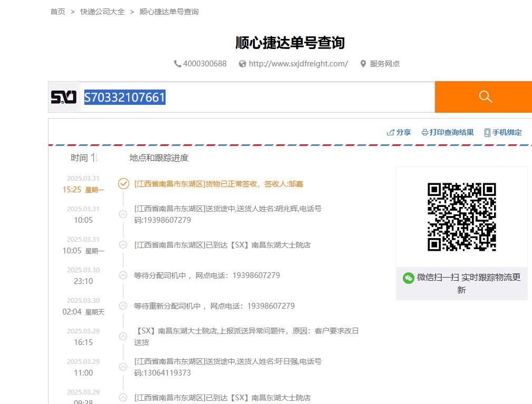Click the globe icon beside the website URL
Image resolution: width=532 pixels, height=404 pixels.
[x=242, y=64]
